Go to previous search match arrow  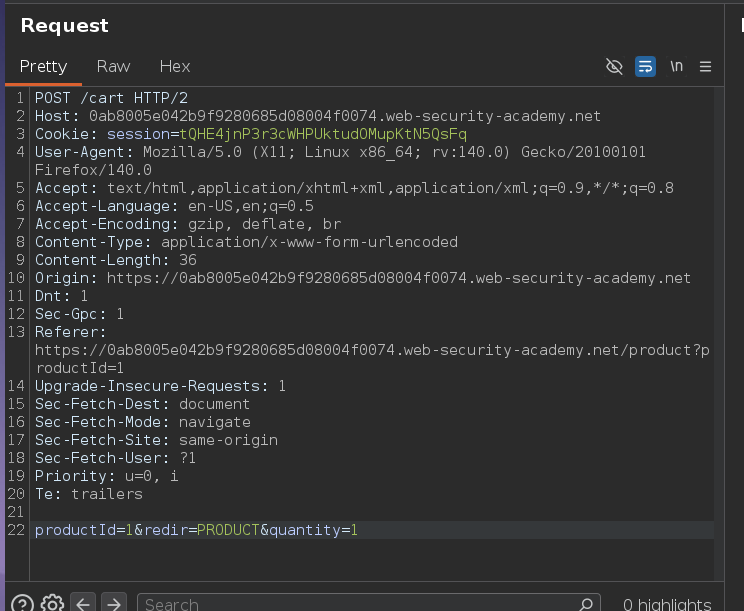pos(83,603)
